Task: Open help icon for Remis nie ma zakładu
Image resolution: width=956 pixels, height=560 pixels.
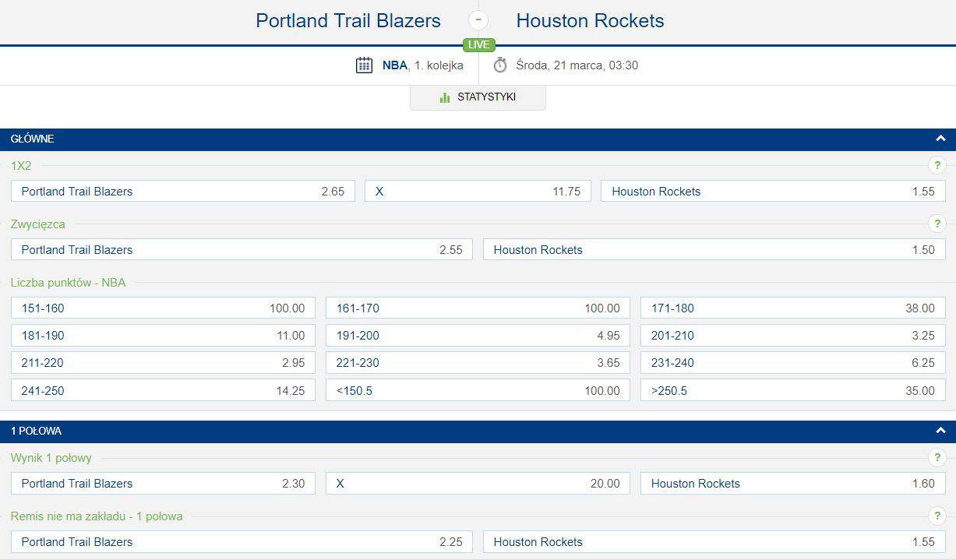Action: pyautogui.click(x=937, y=516)
